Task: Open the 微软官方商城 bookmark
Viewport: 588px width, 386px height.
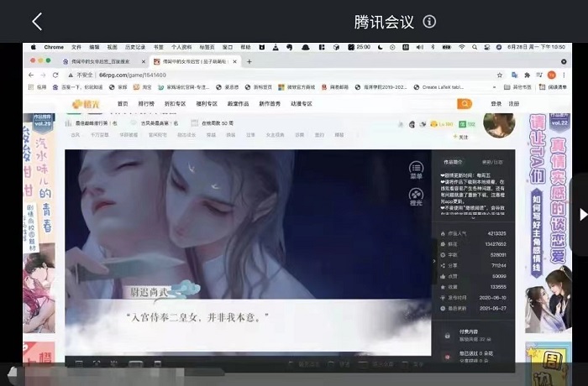Action: pos(297,87)
